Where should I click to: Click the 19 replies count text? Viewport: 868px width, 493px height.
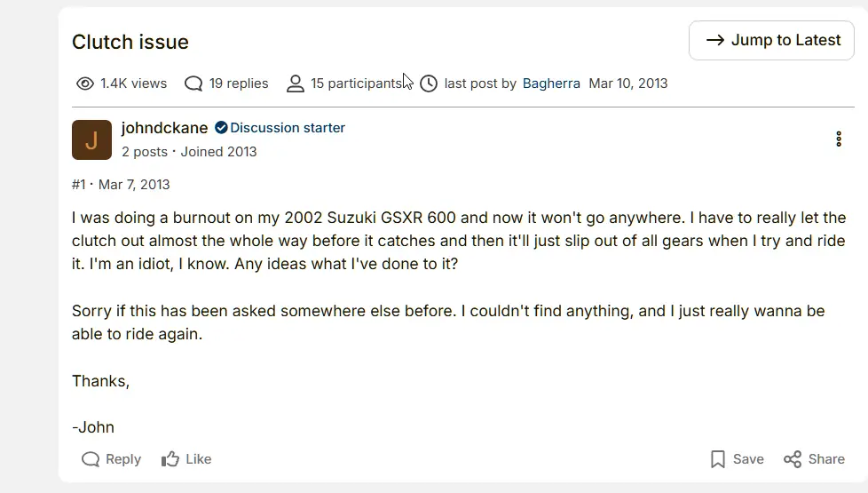(x=239, y=83)
